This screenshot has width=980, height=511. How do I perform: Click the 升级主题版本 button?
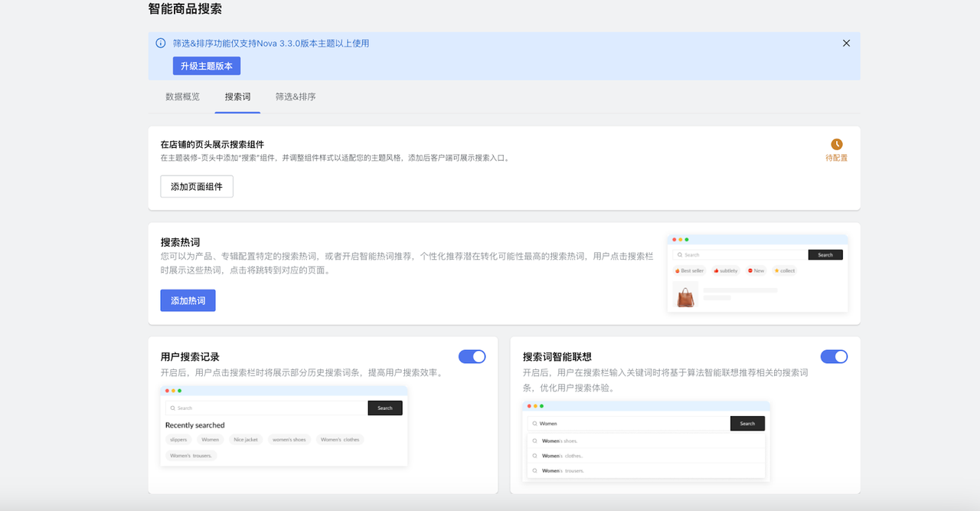point(206,66)
